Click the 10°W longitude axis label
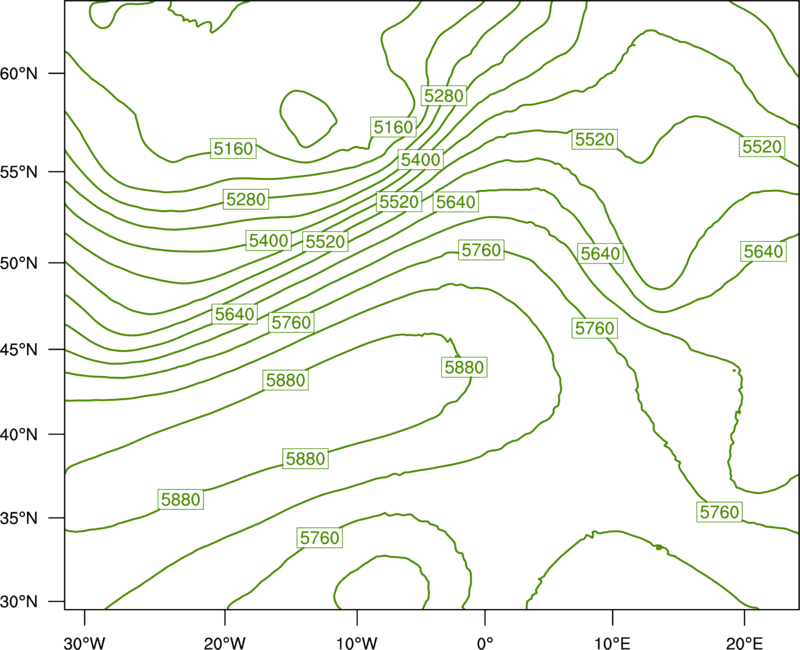Image resolution: width=800 pixels, height=650 pixels. [357, 643]
